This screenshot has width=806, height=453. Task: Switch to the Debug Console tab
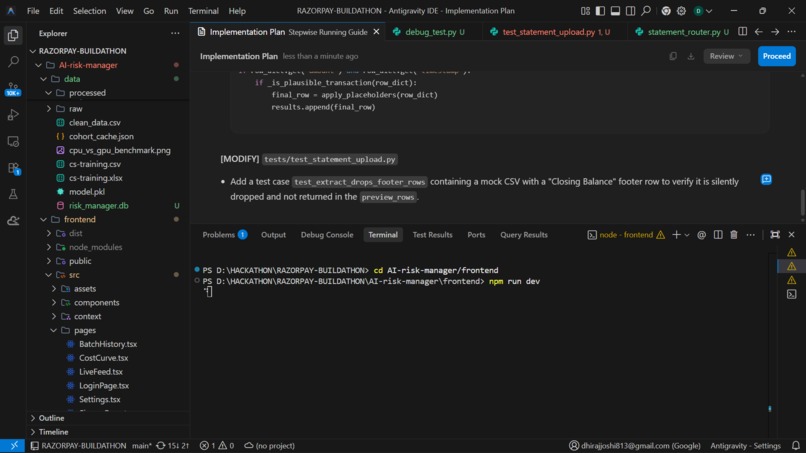pos(327,235)
